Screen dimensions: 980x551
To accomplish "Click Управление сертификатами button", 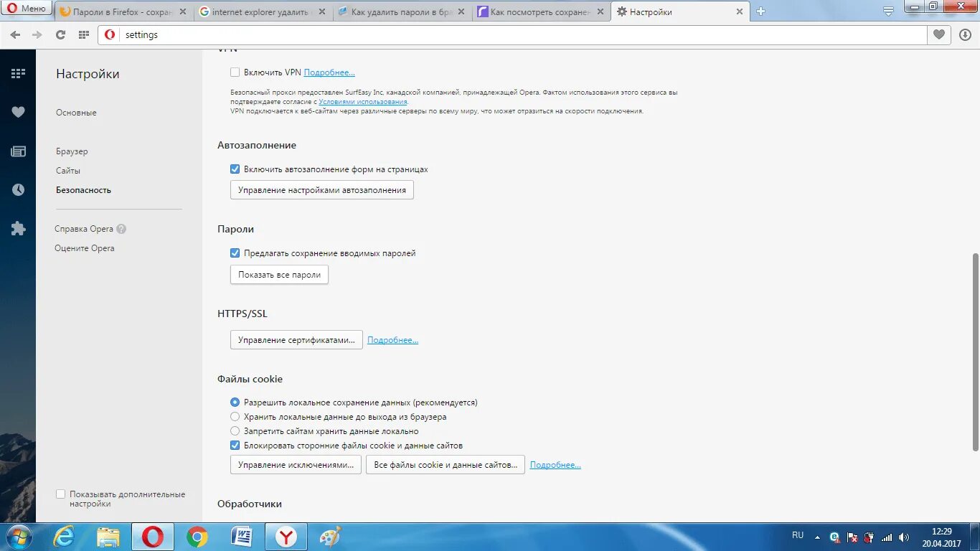I will tap(296, 340).
